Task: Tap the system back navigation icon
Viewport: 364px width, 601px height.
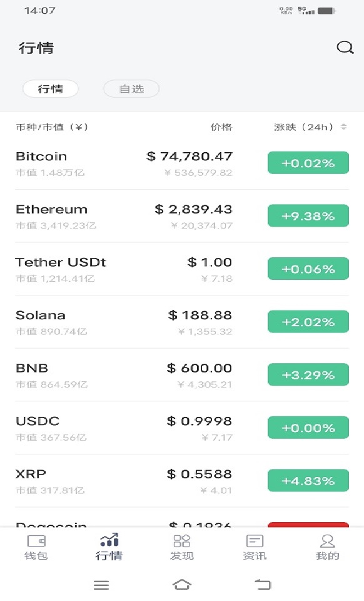Action: click(263, 585)
